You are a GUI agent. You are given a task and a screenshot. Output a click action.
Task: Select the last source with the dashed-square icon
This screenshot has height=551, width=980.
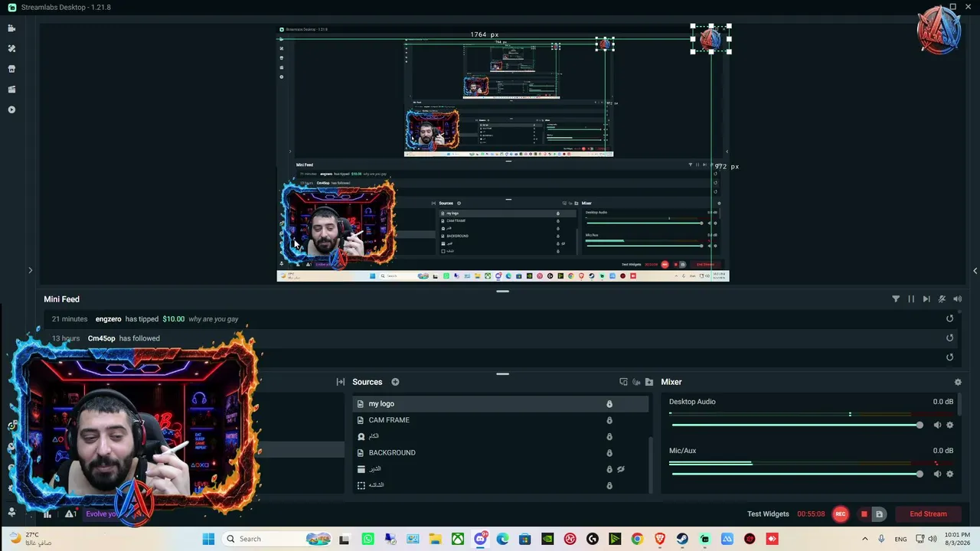click(x=501, y=485)
